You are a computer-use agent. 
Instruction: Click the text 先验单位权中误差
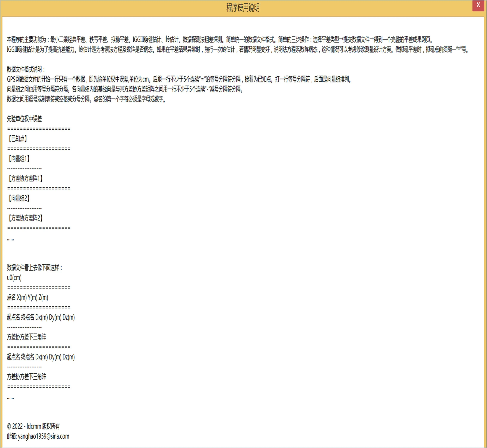pos(24,119)
